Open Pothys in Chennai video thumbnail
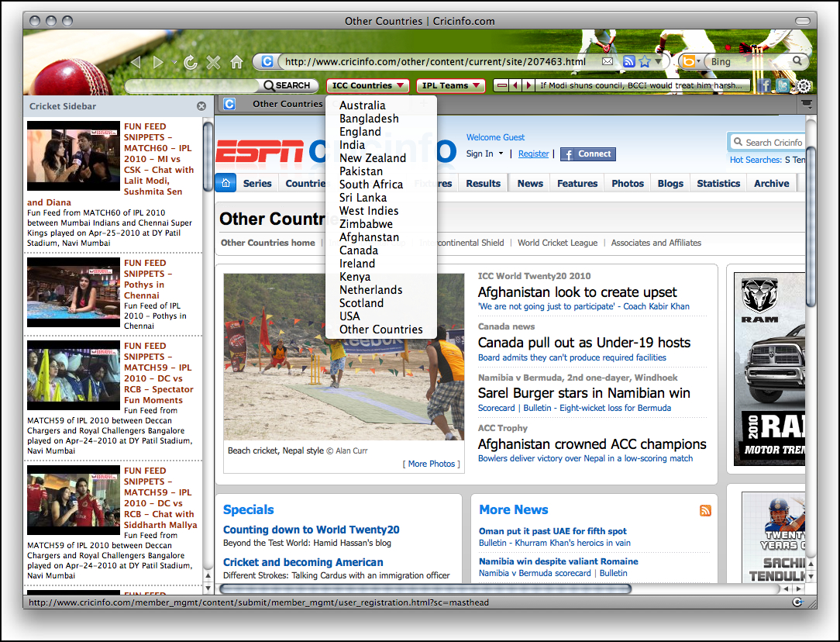Screen dimensions: 840x642 74,292
